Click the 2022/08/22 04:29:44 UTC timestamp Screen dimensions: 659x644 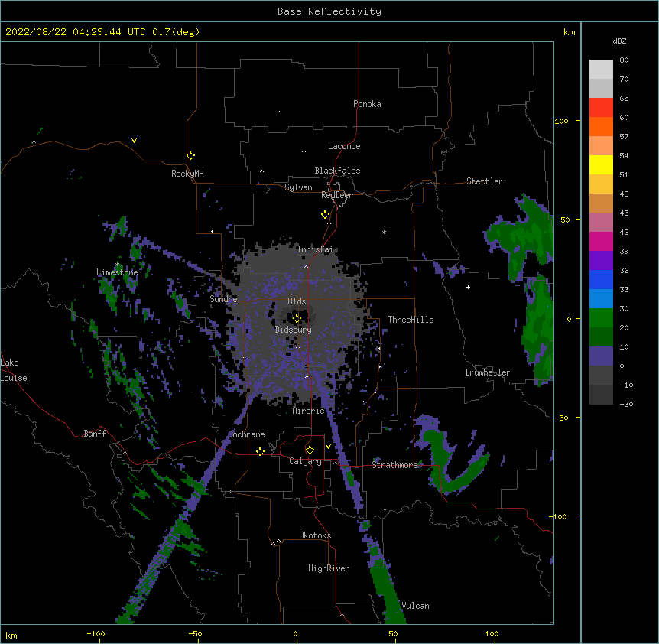tap(76, 32)
